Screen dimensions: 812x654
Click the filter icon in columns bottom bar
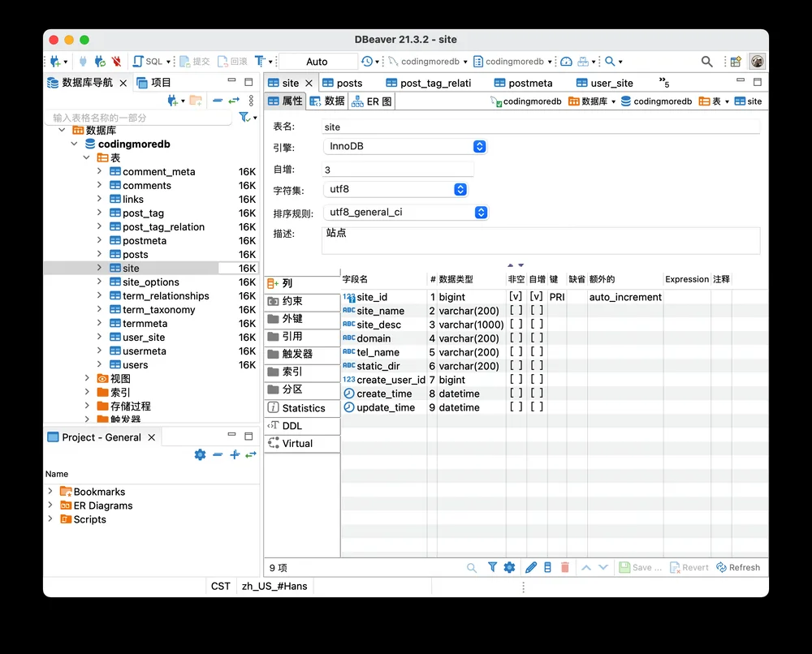[493, 568]
